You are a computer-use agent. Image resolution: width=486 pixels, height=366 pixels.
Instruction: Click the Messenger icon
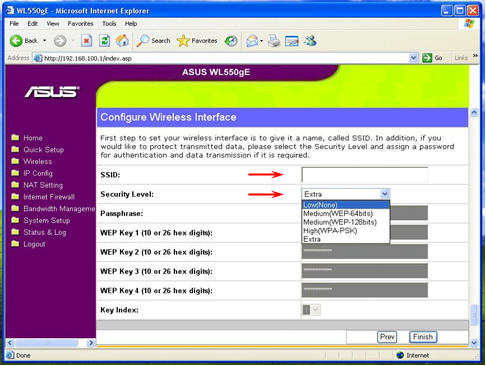click(310, 41)
